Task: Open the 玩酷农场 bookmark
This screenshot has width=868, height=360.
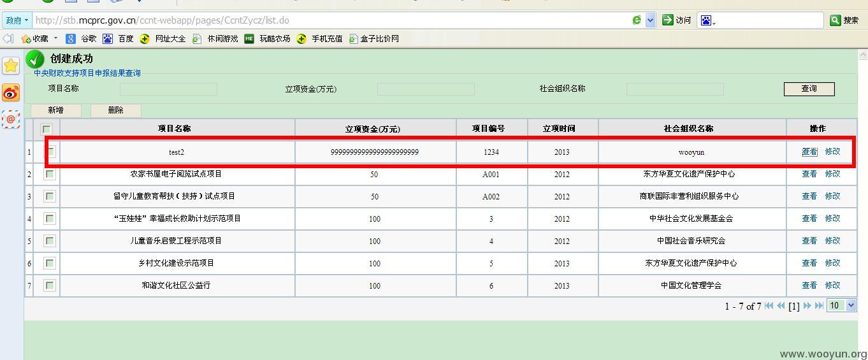Action: tap(268, 39)
